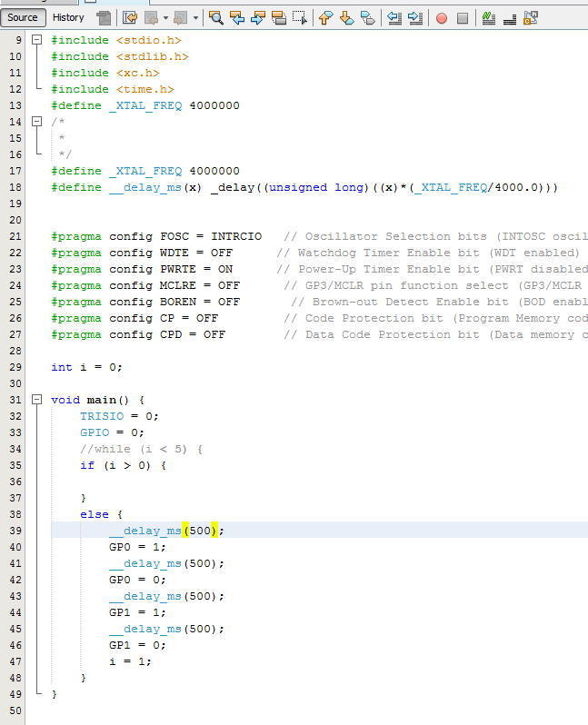Collapse the main function fold marker
The image size is (588, 725).
[x=36, y=400]
